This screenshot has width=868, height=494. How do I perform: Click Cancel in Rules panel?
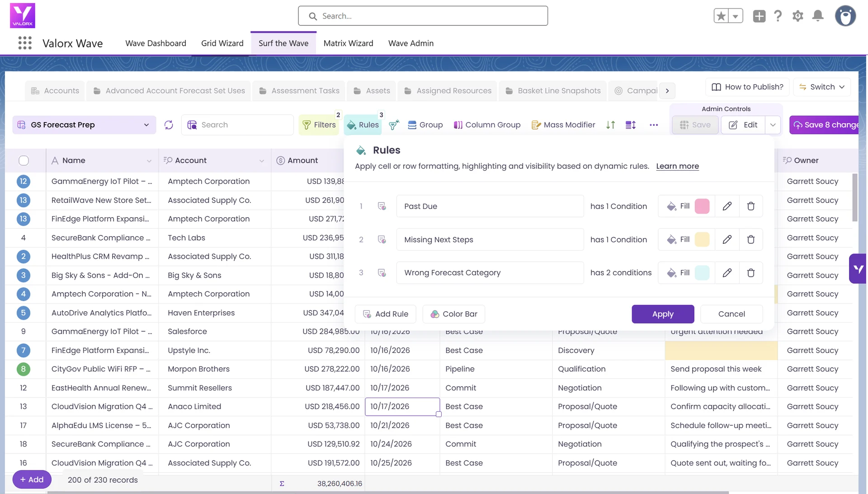click(731, 314)
